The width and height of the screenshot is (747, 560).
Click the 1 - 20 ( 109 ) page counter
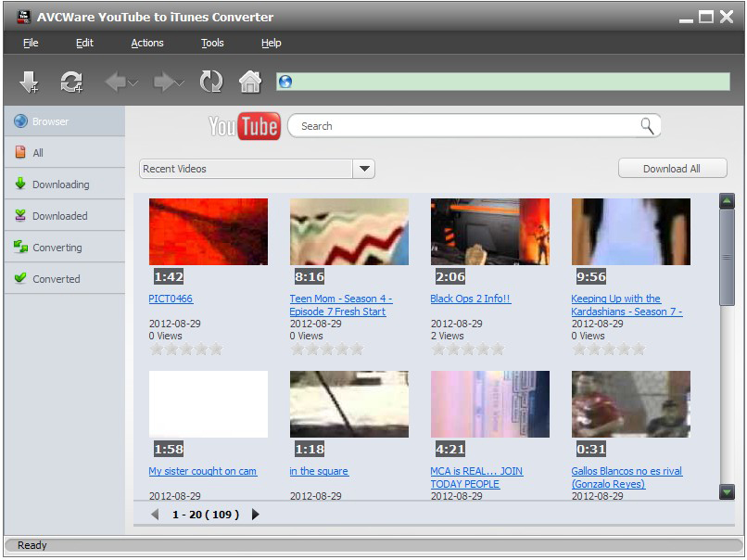pyautogui.click(x=206, y=515)
